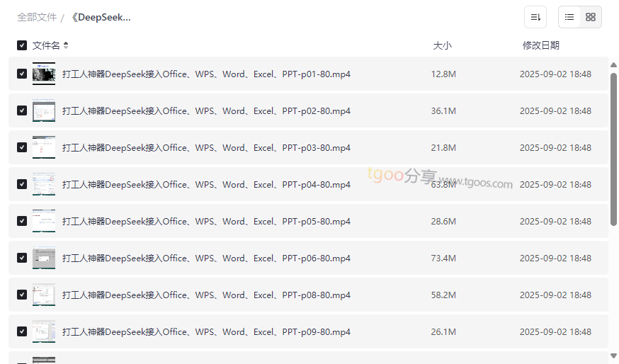Click the scrollbar up arrow
Viewport: 619px width, 364px height.
(x=613, y=65)
